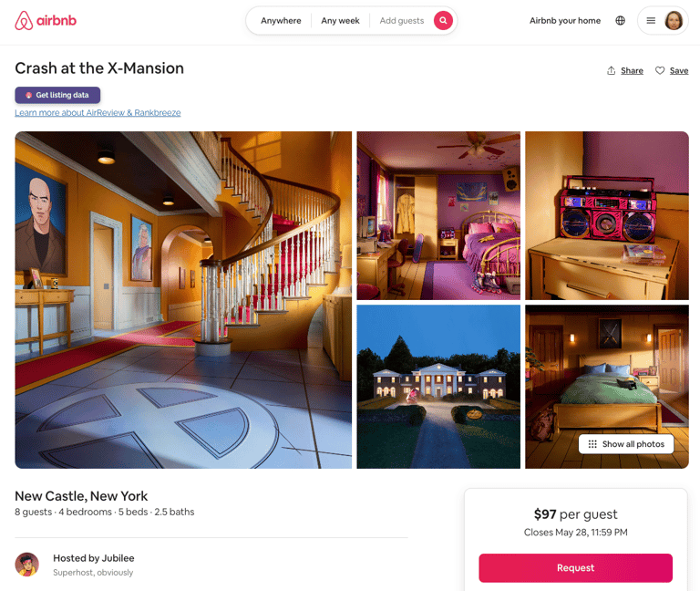Open the Anywhere location selector
The image size is (700, 591).
pyautogui.click(x=281, y=21)
